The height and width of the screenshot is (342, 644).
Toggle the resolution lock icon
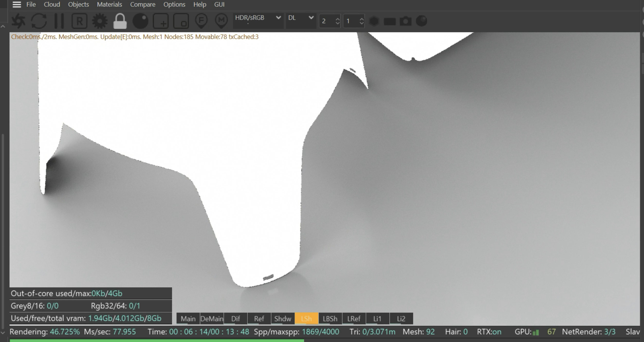coord(120,21)
